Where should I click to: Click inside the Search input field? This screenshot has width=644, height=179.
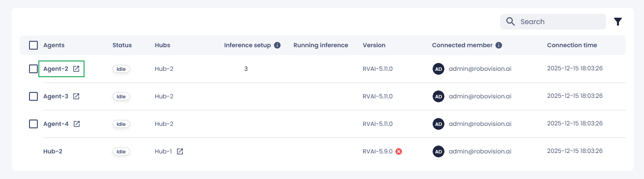pyautogui.click(x=553, y=22)
